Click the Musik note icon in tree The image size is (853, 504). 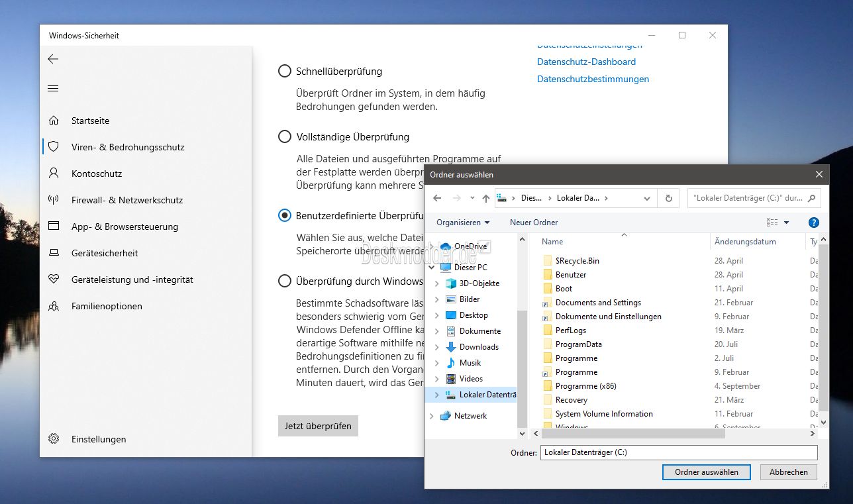click(x=451, y=363)
